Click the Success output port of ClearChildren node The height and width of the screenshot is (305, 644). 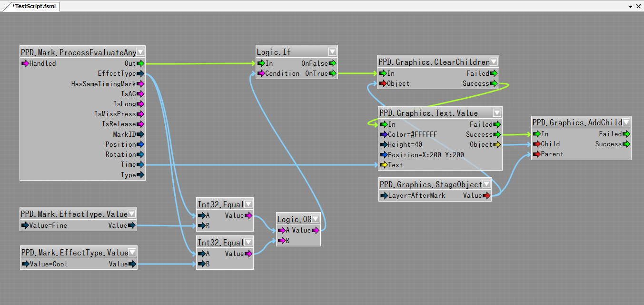(x=494, y=84)
